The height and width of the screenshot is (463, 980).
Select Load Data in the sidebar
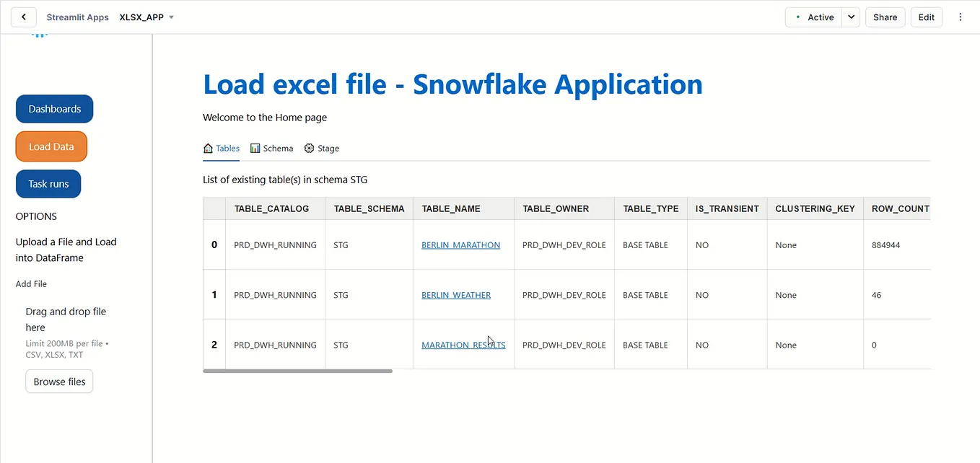(51, 146)
